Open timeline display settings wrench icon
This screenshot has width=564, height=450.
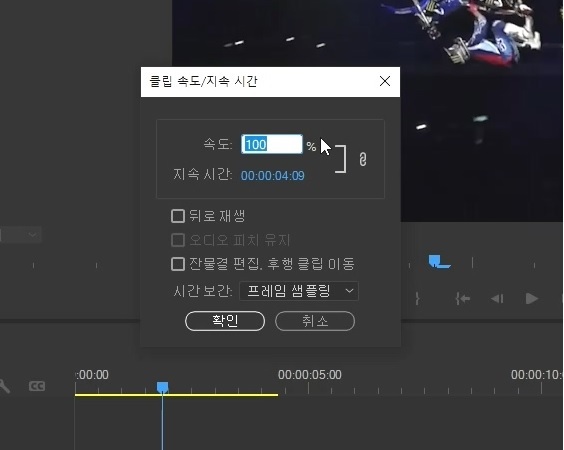4,386
